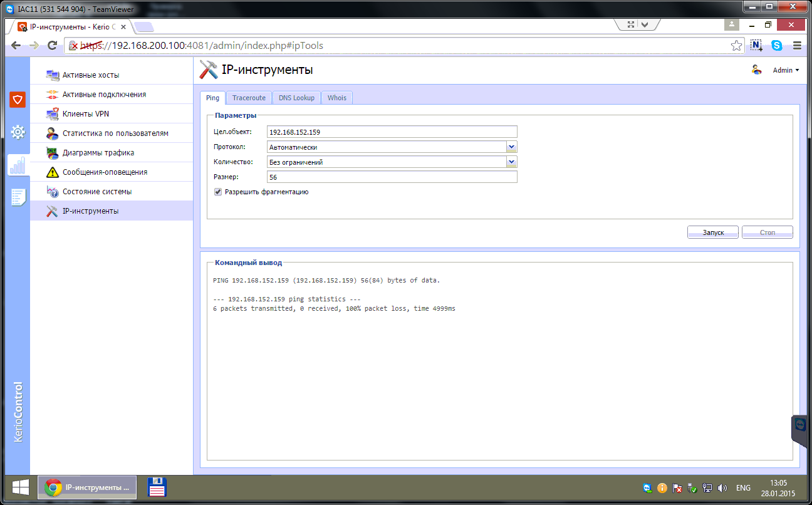Open the Chrome hamburger menu
Image resolution: width=812 pixels, height=505 pixels.
(797, 46)
